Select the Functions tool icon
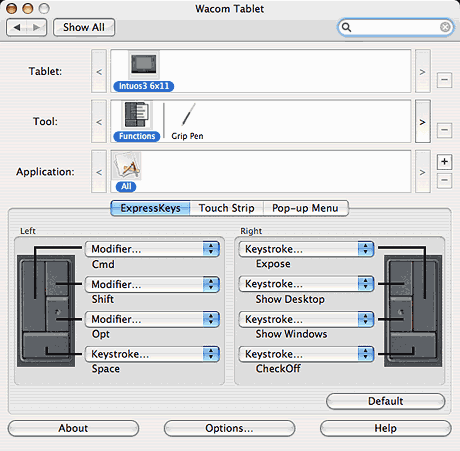This screenshot has width=460, height=451. 136,115
